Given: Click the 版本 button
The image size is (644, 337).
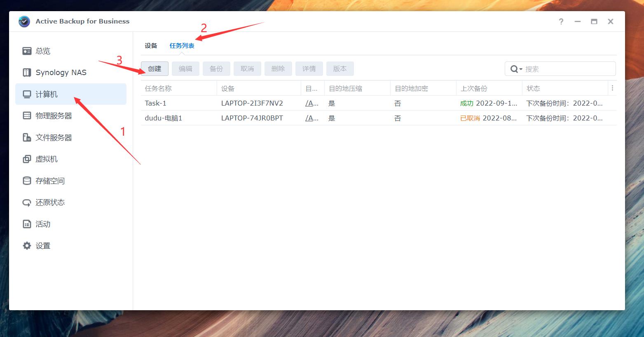Looking at the screenshot, I should 340,69.
